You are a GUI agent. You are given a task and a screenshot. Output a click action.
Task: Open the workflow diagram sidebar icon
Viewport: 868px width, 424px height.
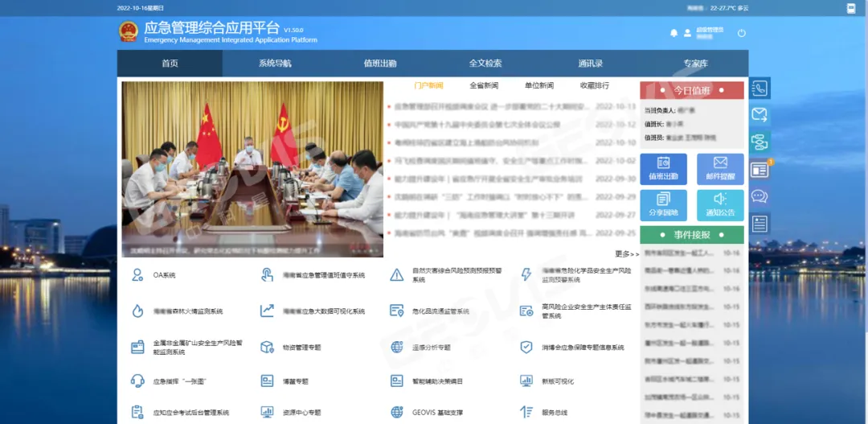point(759,142)
